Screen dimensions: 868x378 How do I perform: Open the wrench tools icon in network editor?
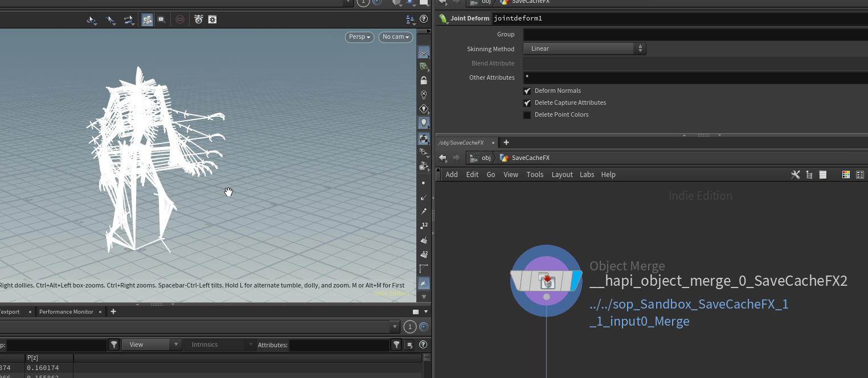(x=795, y=175)
